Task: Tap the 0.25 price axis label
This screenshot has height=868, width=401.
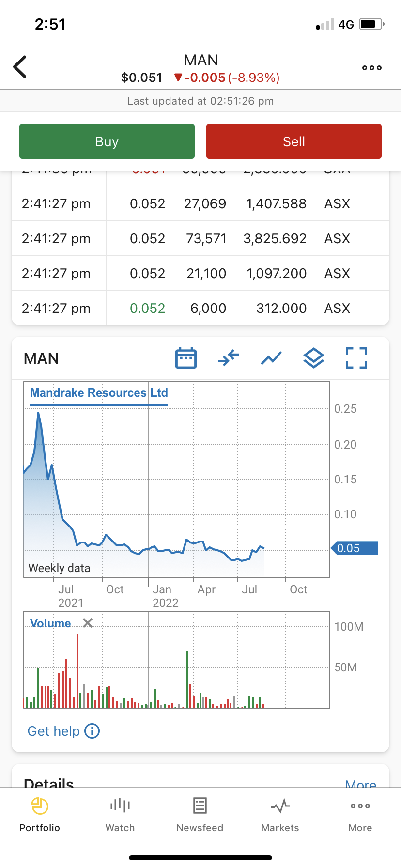Action: point(345,409)
